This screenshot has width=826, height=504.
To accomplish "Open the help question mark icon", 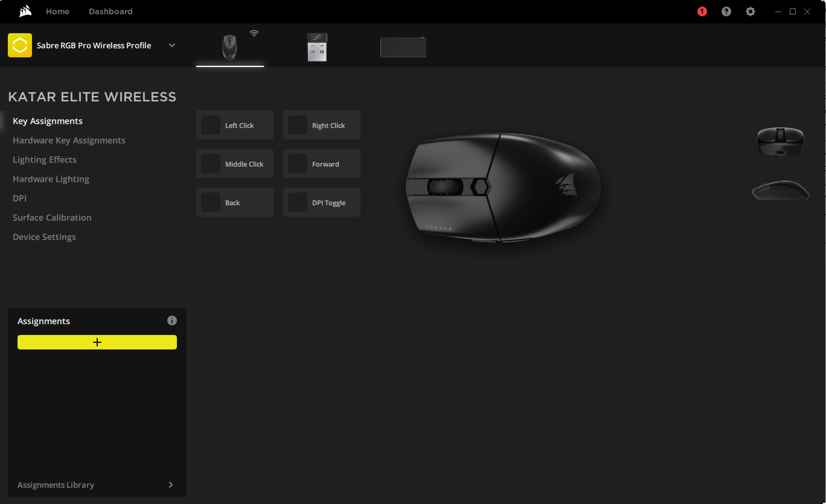I will pos(726,11).
